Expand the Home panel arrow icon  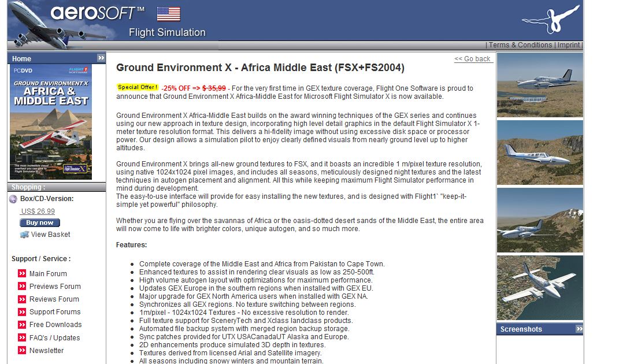[x=101, y=58]
